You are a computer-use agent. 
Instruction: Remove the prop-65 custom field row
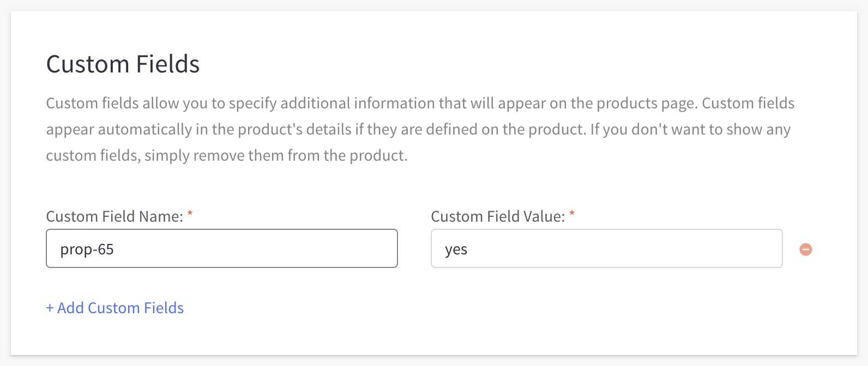pos(805,249)
